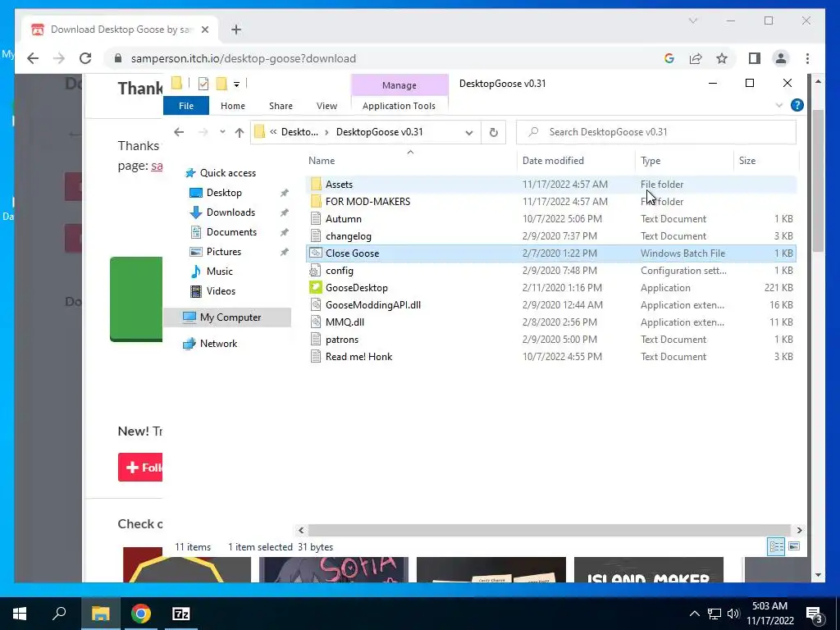The image size is (840, 630).
Task: Click the New folder quick access toolbar icon
Action: point(221,84)
